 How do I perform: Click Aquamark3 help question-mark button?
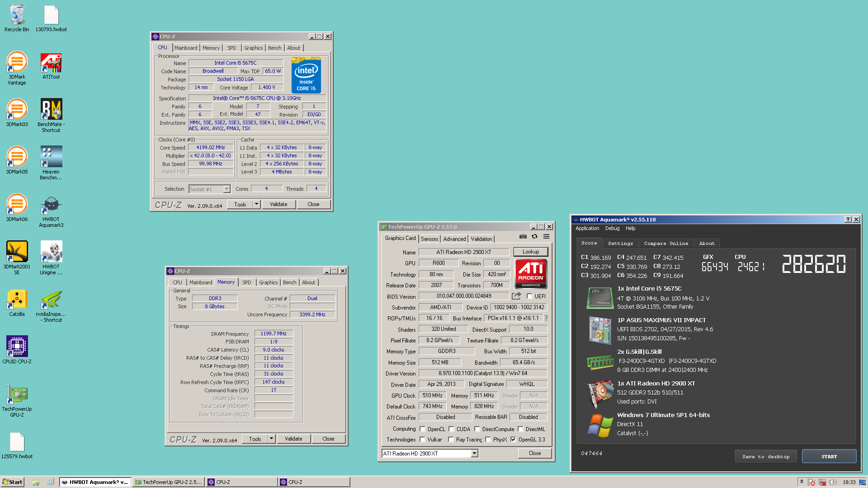click(848, 220)
